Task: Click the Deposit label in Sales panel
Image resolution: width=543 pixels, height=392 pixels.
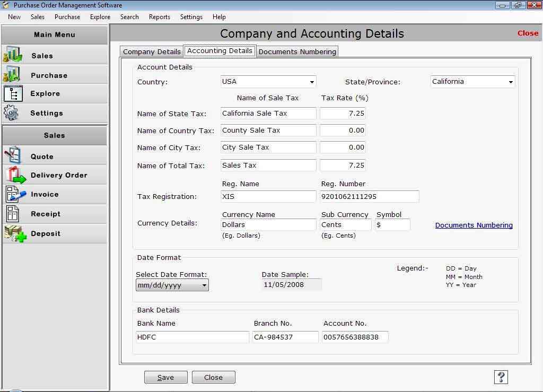Action: pyautogui.click(x=46, y=233)
